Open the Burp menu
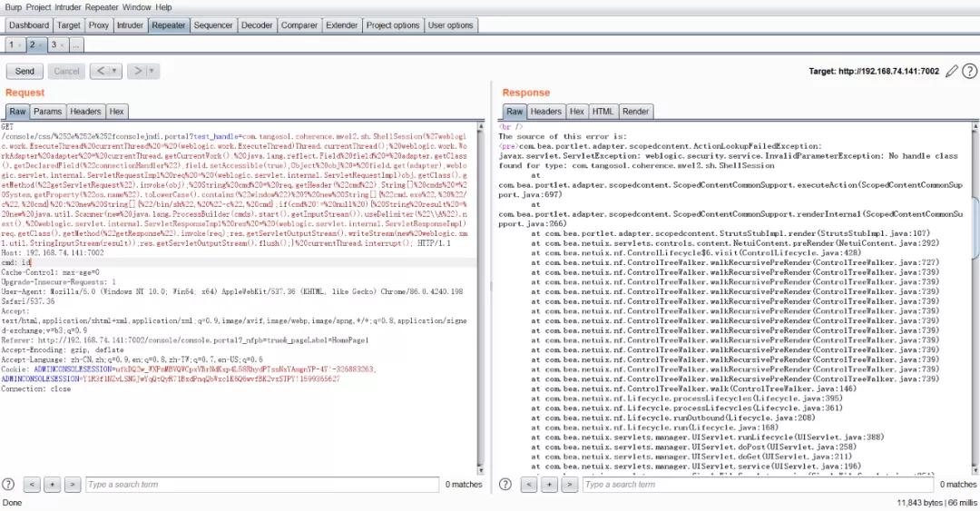The width and height of the screenshot is (980, 511). (13, 7)
